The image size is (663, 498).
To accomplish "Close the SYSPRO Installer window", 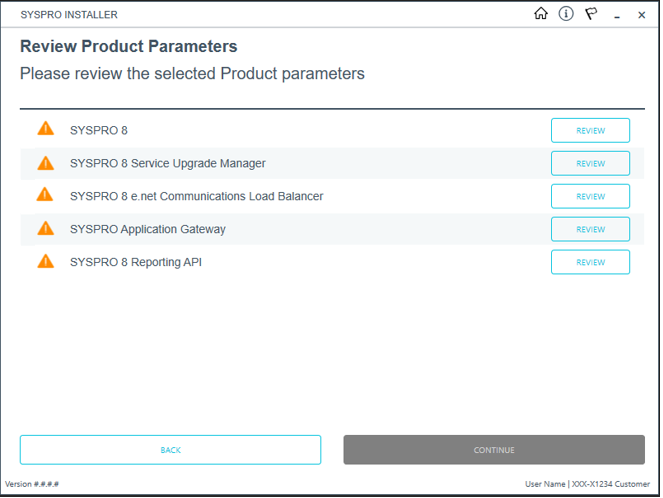I will click(x=641, y=15).
